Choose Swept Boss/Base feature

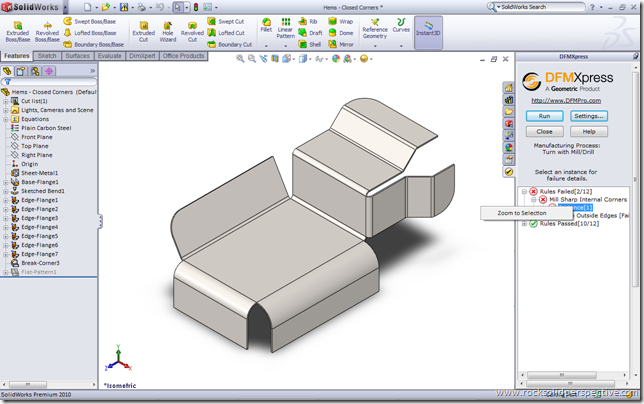click(90, 21)
